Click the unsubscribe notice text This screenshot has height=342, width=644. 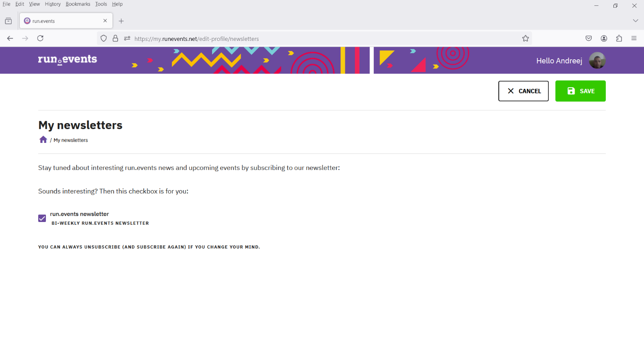[x=149, y=247]
